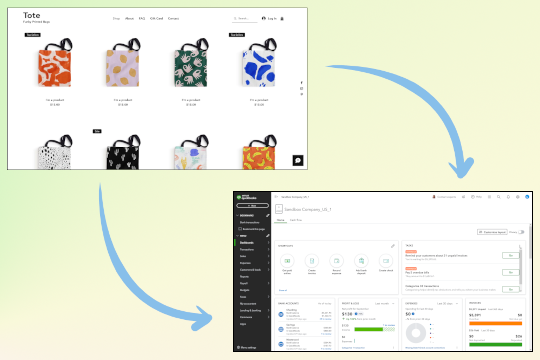This screenshot has height=360, width=540.
Task: Click the green Profit & Loss income bar
Action: click(x=369, y=330)
